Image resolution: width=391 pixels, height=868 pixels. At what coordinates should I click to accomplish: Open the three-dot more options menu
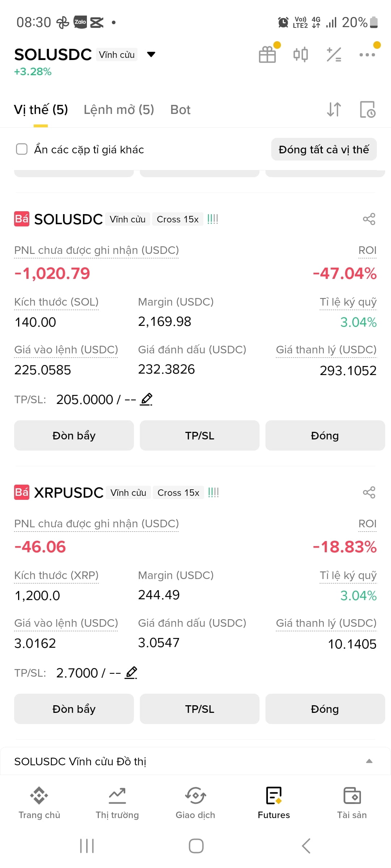pos(367,55)
